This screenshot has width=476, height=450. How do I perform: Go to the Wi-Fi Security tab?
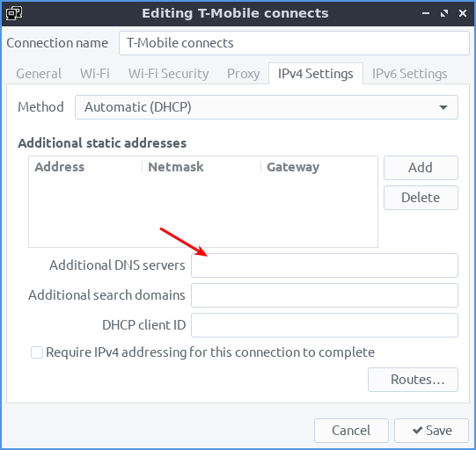pos(168,74)
